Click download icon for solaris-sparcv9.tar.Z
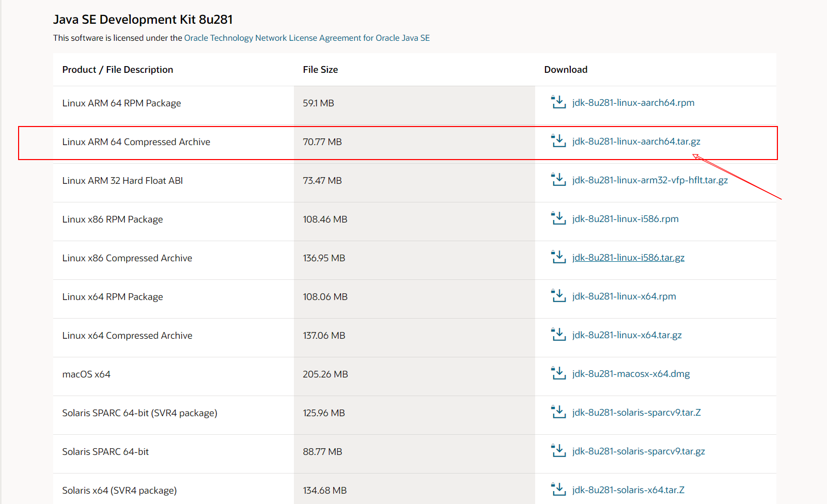 [x=558, y=412]
